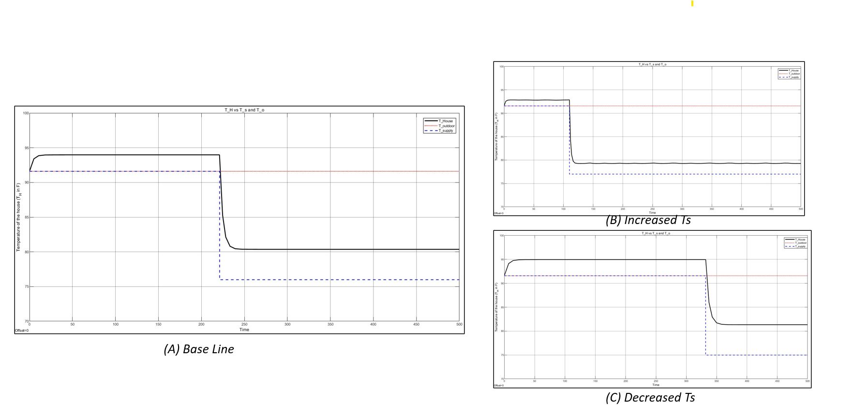Click the 'Time' x-axis label of Base Line plot
The height and width of the screenshot is (405, 868).
coord(244,330)
